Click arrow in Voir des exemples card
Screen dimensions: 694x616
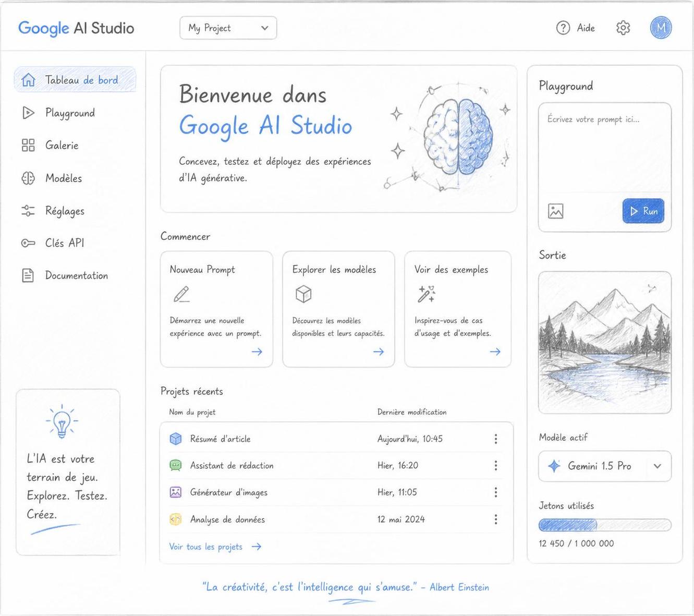click(495, 352)
